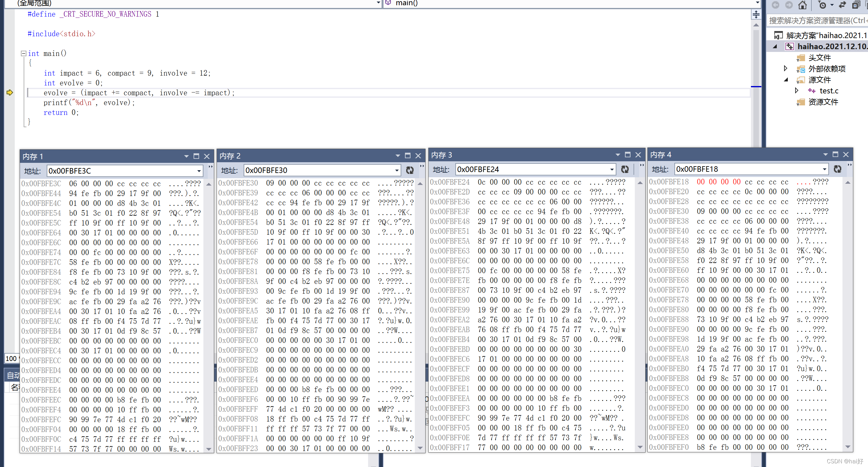Click the 资源文件 folder icon
This screenshot has height=467, width=868.
(x=801, y=102)
